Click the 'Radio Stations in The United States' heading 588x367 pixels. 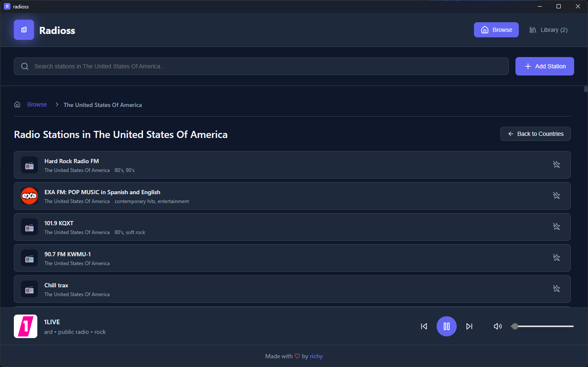click(x=121, y=135)
